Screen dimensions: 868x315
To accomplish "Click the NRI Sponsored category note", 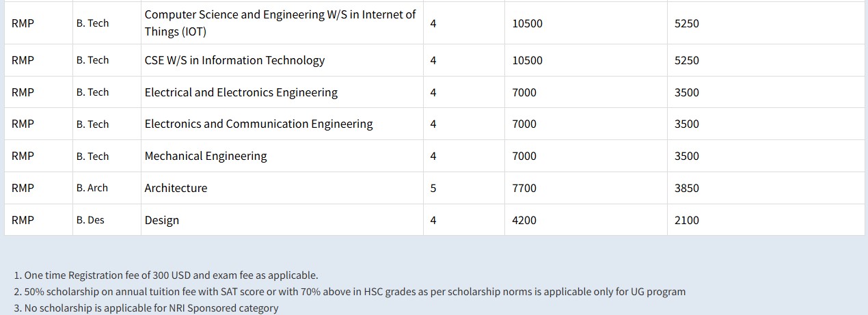I will coord(146,308).
